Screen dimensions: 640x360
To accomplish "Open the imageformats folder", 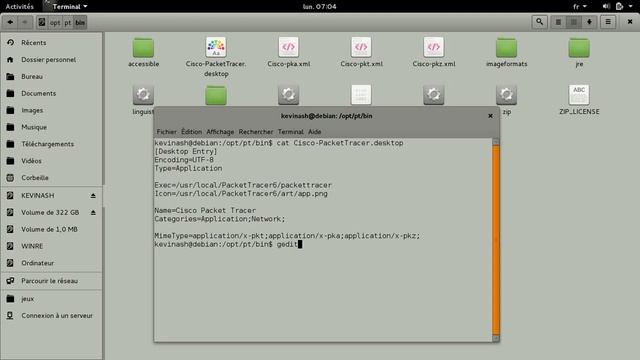I will pos(507,48).
